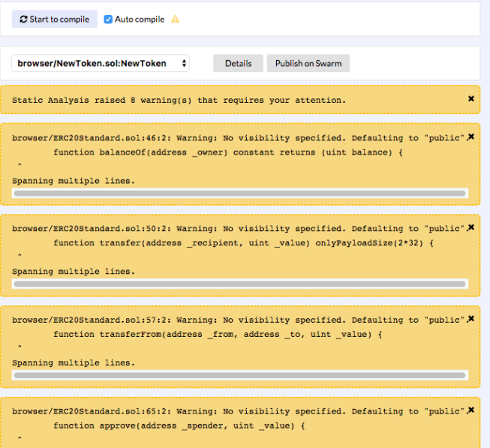The width and height of the screenshot is (490, 448).
Task: Click the yellow warning triangle icon
Action: tap(176, 20)
